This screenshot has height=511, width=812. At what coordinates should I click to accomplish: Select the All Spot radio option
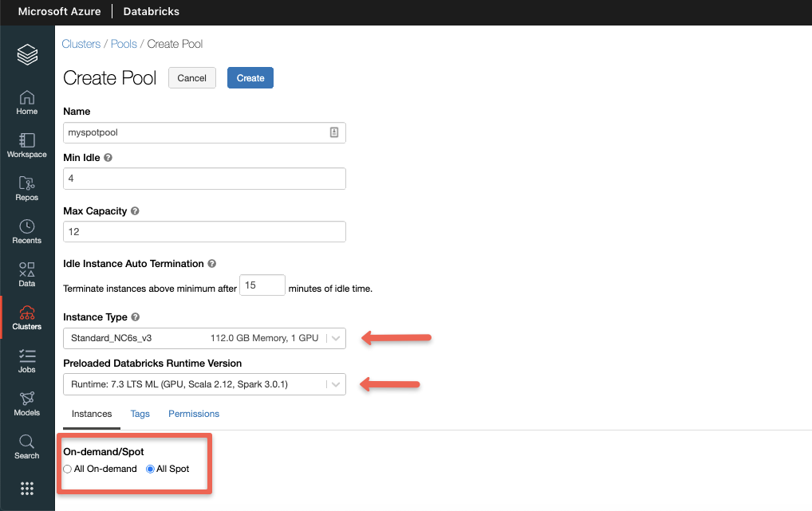click(151, 469)
